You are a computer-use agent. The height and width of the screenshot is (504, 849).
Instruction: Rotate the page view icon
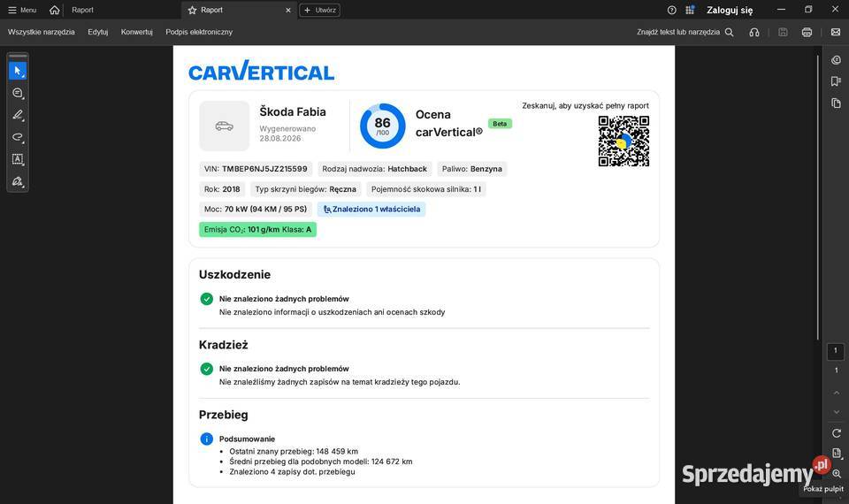[836, 433]
